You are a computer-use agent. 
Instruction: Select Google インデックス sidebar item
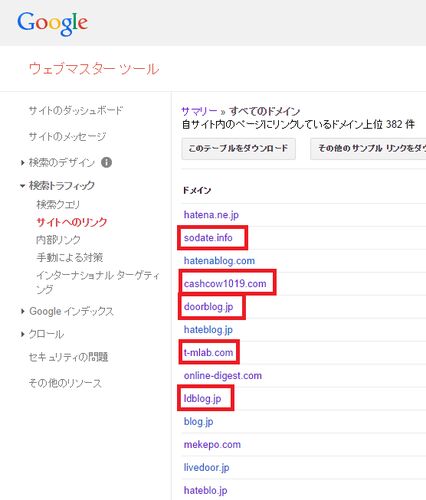point(71,311)
